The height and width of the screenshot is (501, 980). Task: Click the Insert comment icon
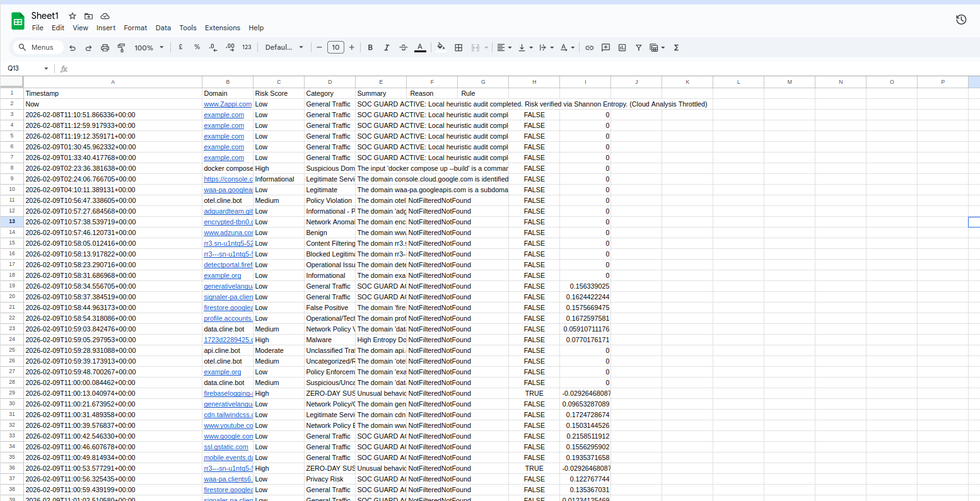[605, 47]
